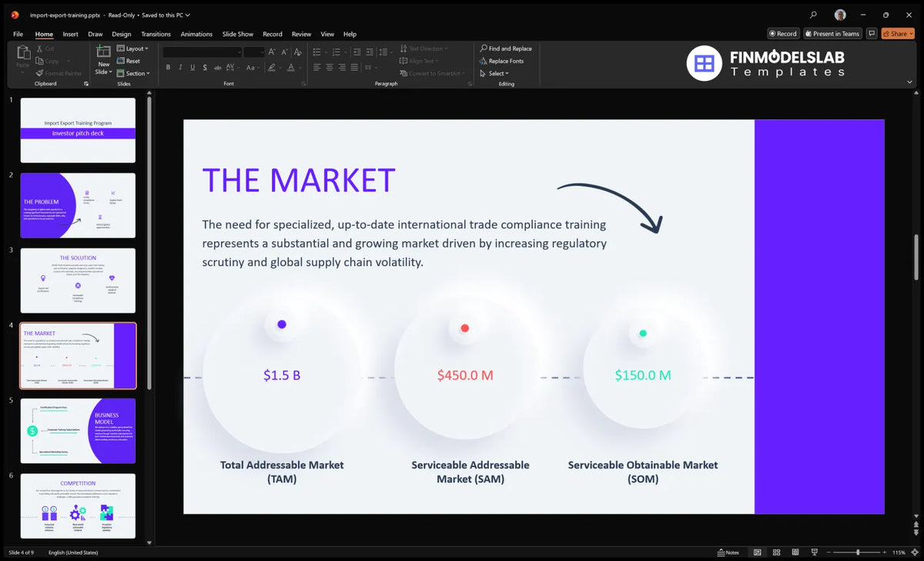Screen dimensions: 924x561
Task: Click the Replace Fonts button
Action: click(x=500, y=61)
